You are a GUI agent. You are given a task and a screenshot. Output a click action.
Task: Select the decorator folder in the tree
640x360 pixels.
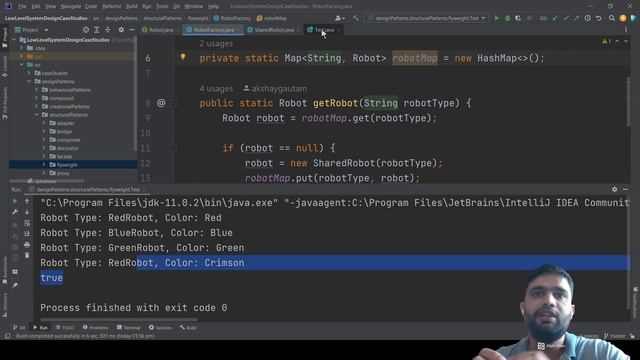(x=68, y=148)
